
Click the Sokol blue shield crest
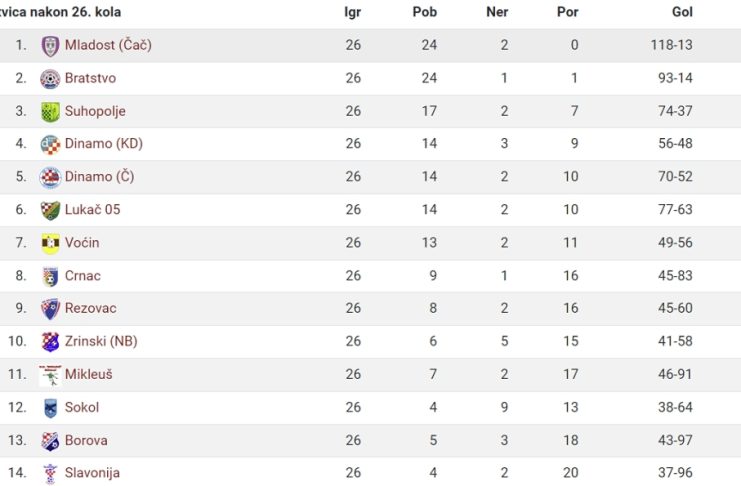(50, 408)
